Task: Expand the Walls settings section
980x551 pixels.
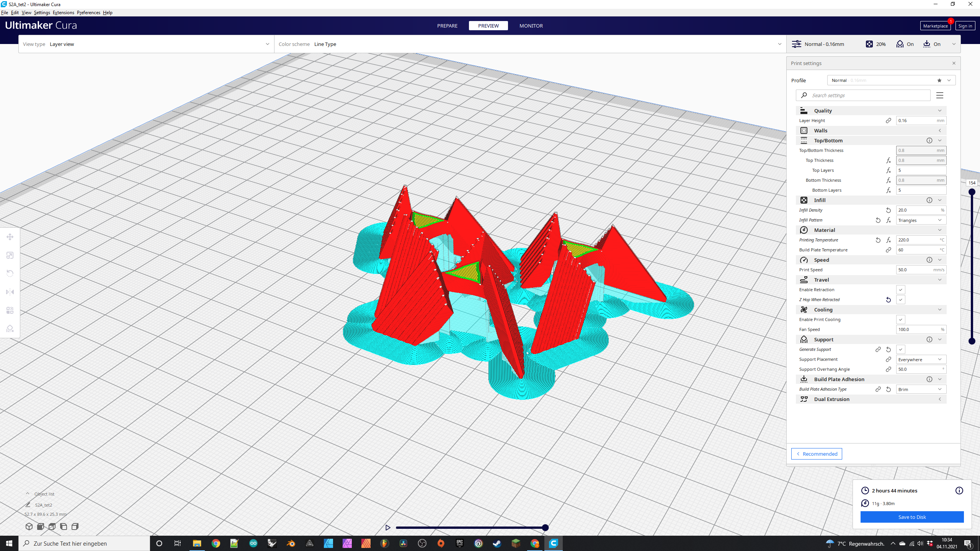Action: click(871, 130)
